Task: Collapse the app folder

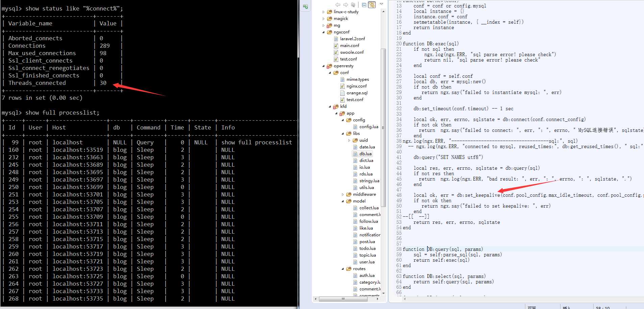Action: point(336,113)
